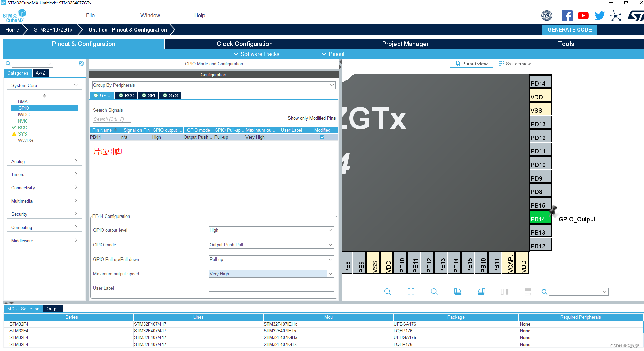Open the Maximum output speed dropdown
Screen dimensions: 644x351
point(271,274)
